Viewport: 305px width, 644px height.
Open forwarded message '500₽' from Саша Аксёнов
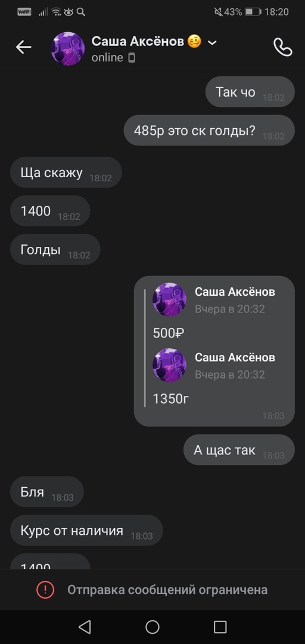[x=214, y=311]
